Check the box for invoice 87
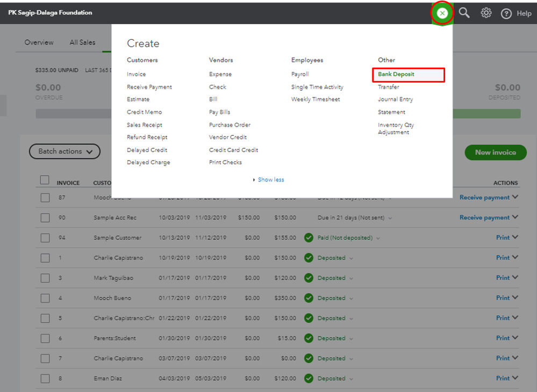This screenshot has width=537, height=392. [x=45, y=198]
